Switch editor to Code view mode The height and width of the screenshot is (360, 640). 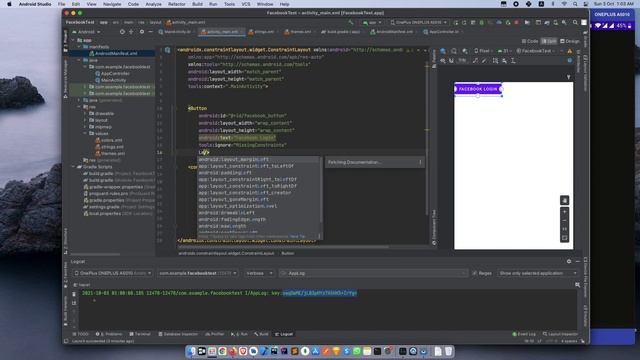tap(530, 41)
